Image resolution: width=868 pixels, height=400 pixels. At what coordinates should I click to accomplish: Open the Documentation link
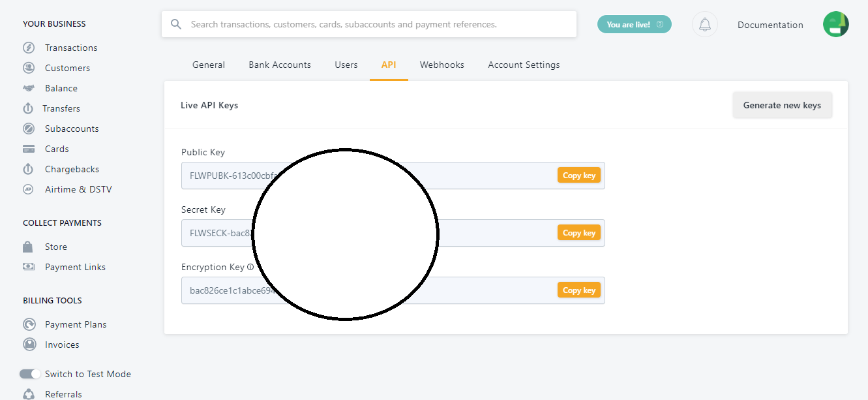click(x=770, y=25)
